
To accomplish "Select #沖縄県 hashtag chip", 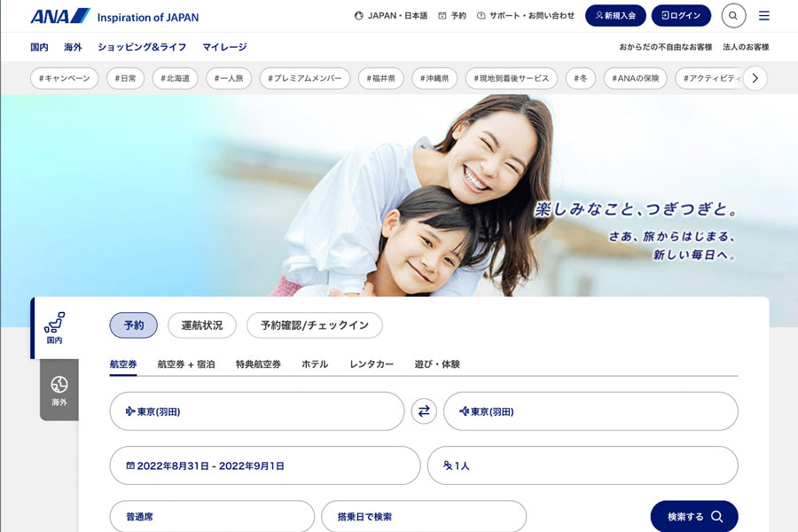I will tap(434, 78).
